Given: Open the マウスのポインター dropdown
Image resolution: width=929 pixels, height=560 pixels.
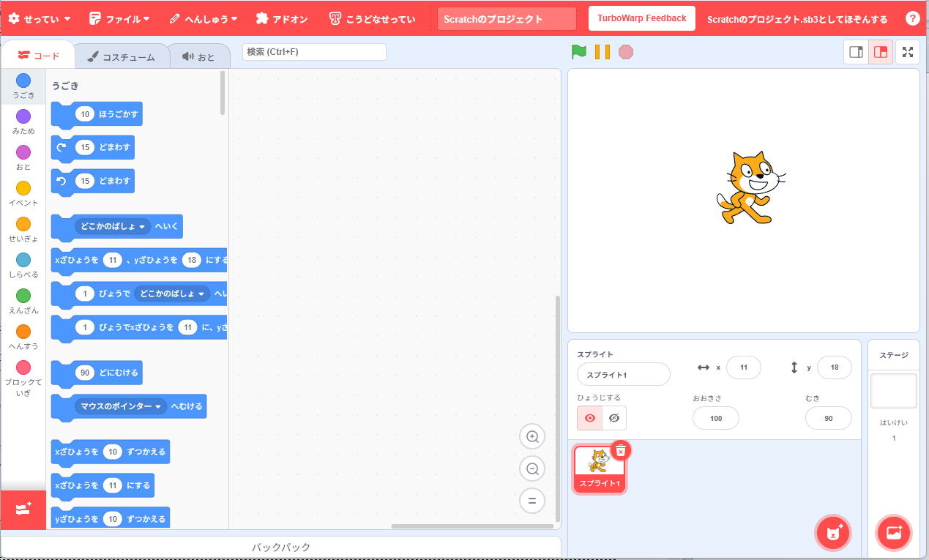Looking at the screenshot, I should (121, 406).
